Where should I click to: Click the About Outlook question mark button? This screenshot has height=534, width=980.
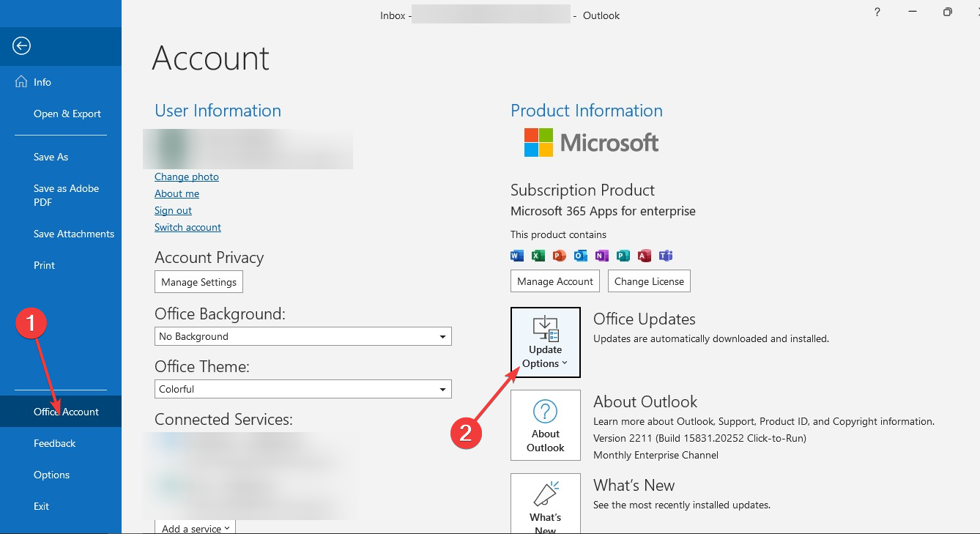point(546,425)
